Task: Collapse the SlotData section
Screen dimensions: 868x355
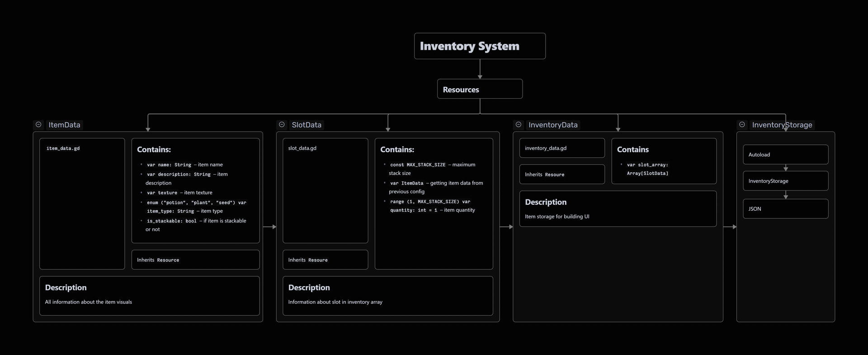Action: [282, 124]
